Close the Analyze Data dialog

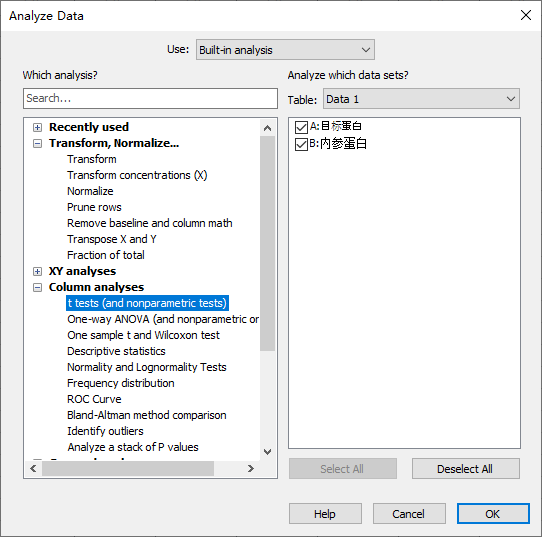(x=526, y=15)
